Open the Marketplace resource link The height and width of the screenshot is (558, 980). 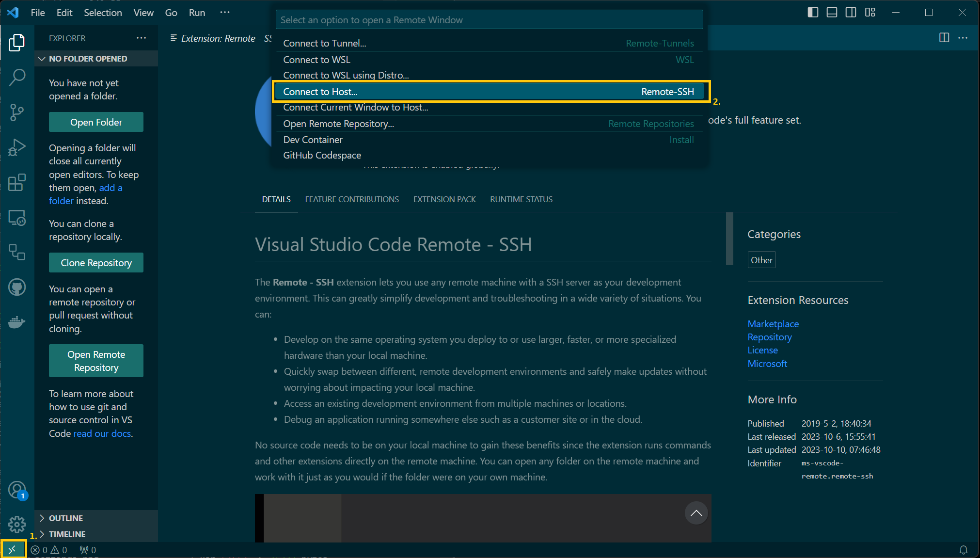773,324
